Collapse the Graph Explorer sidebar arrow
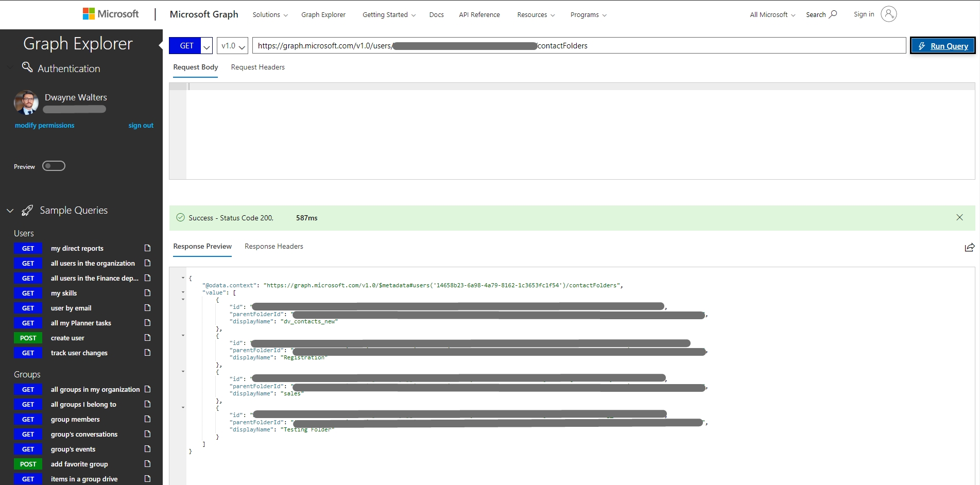980x485 pixels. point(160,45)
